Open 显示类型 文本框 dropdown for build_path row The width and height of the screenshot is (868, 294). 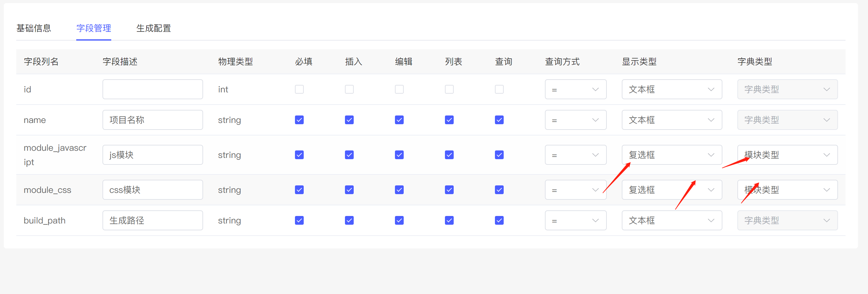coord(672,220)
